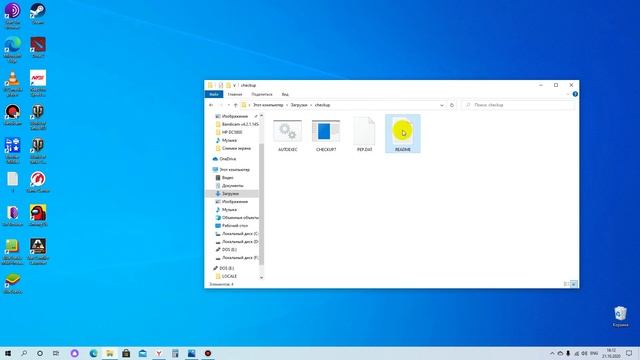640x360 pixels.
Task: Select the AUTOEXEC file icon
Action: click(x=287, y=135)
